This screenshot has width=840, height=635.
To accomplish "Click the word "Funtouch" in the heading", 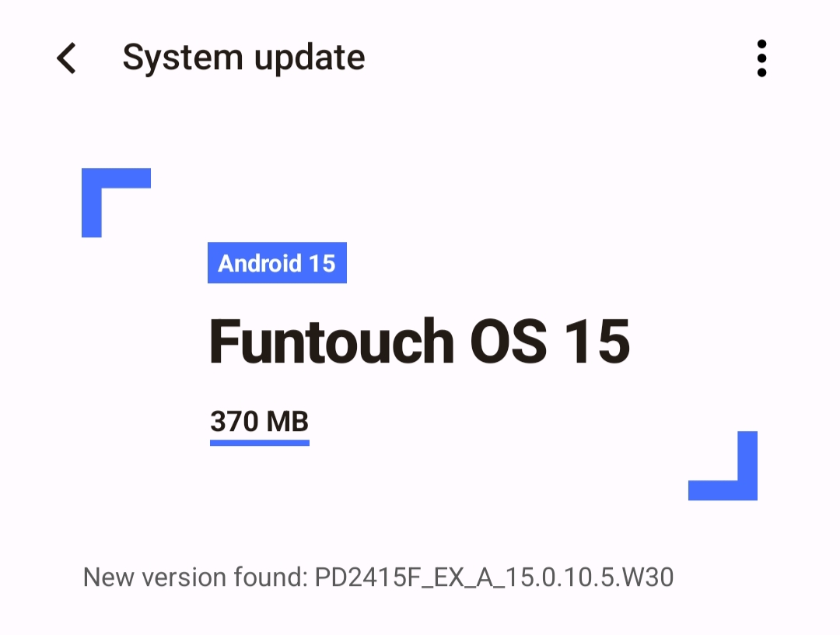I will coord(332,342).
